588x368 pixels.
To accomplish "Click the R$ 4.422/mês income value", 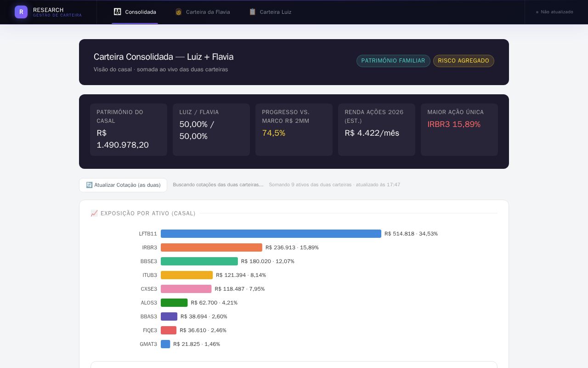I will [x=372, y=133].
